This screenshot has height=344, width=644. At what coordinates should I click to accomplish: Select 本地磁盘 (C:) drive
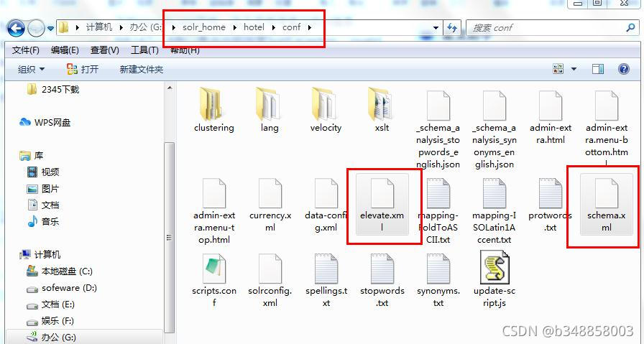pyautogui.click(x=60, y=271)
